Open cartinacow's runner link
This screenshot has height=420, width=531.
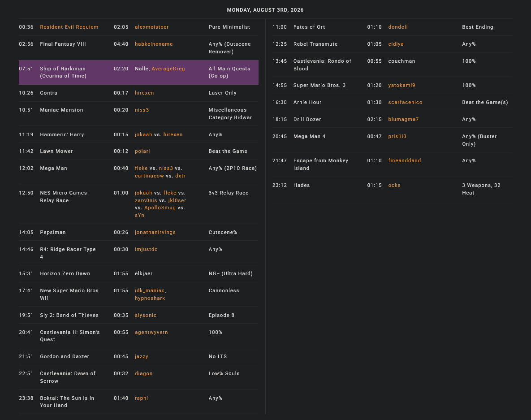click(149, 176)
